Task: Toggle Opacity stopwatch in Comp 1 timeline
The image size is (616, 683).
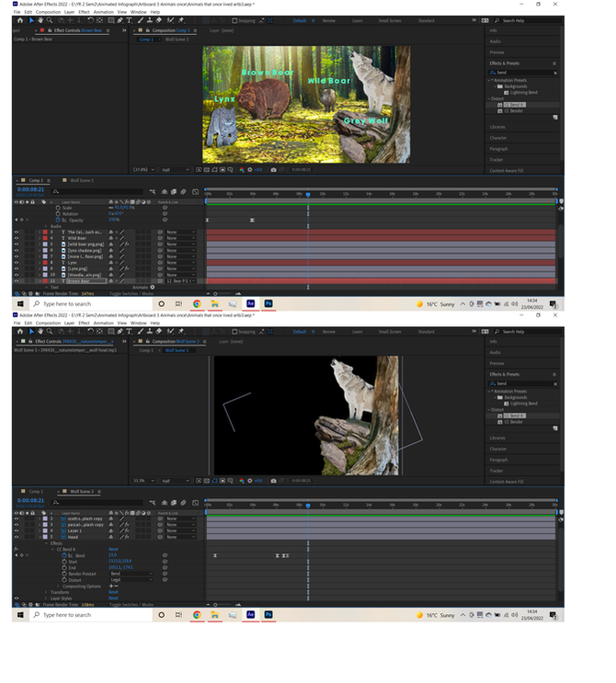Action: pyautogui.click(x=58, y=220)
